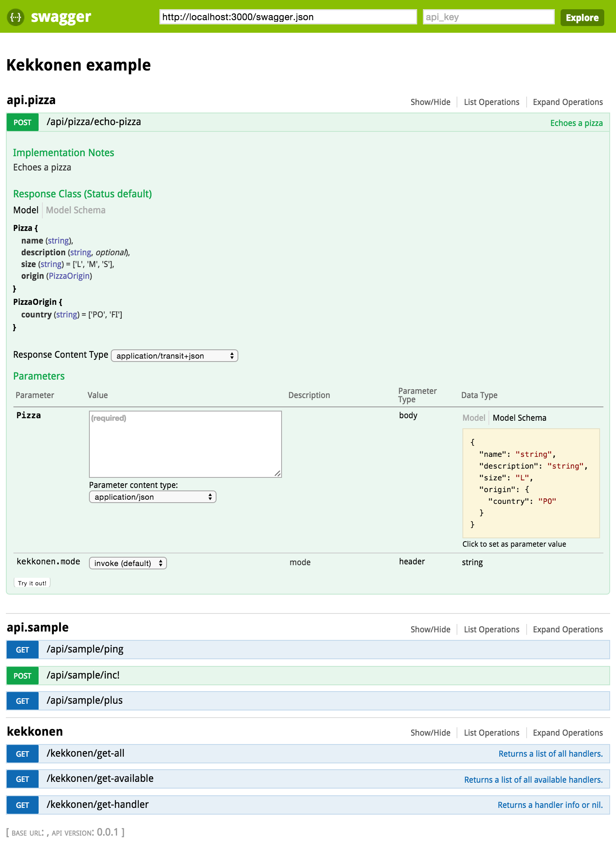The width and height of the screenshot is (616, 844).
Task: Click the API VERSION 0.0.1 footer text
Action: click(88, 832)
